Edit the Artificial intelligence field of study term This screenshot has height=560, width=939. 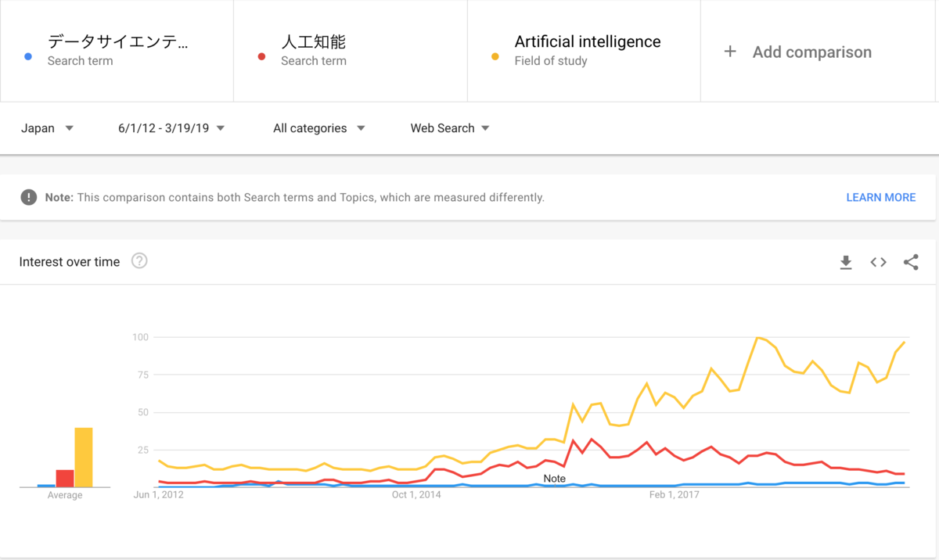584,51
